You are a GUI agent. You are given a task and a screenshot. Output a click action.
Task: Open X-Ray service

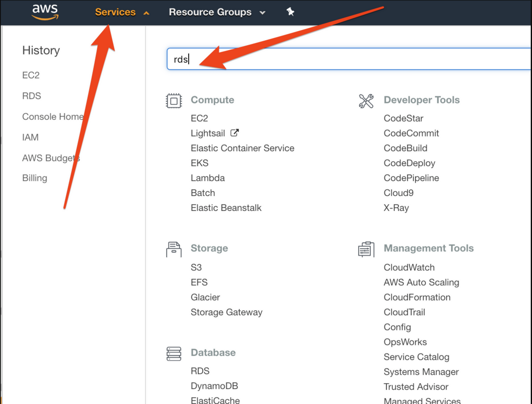pyautogui.click(x=396, y=208)
